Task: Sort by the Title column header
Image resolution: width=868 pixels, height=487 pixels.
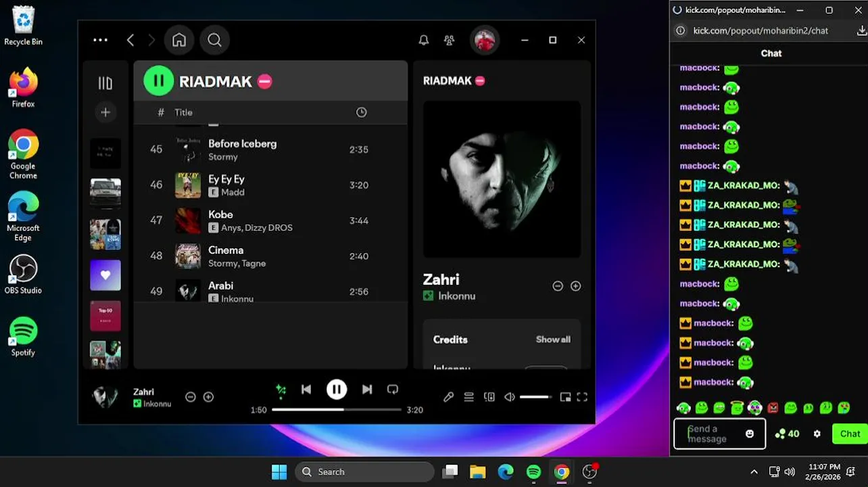Action: pyautogui.click(x=184, y=112)
